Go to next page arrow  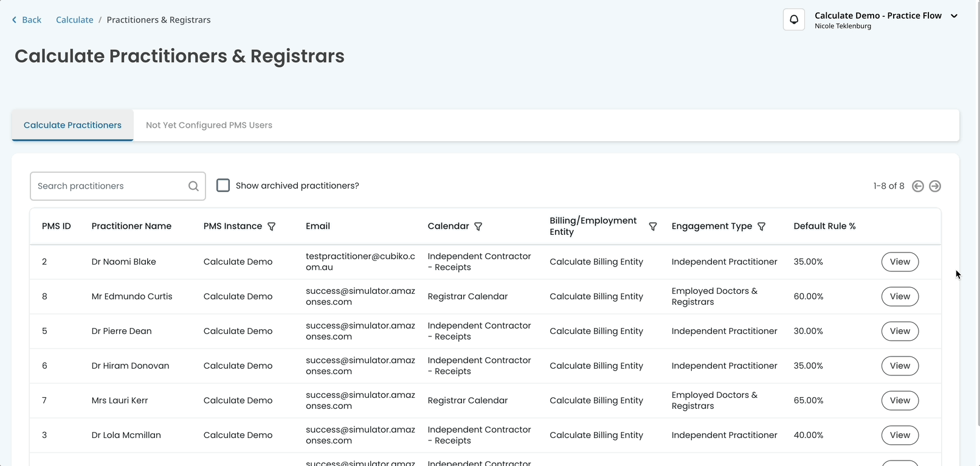tap(935, 186)
